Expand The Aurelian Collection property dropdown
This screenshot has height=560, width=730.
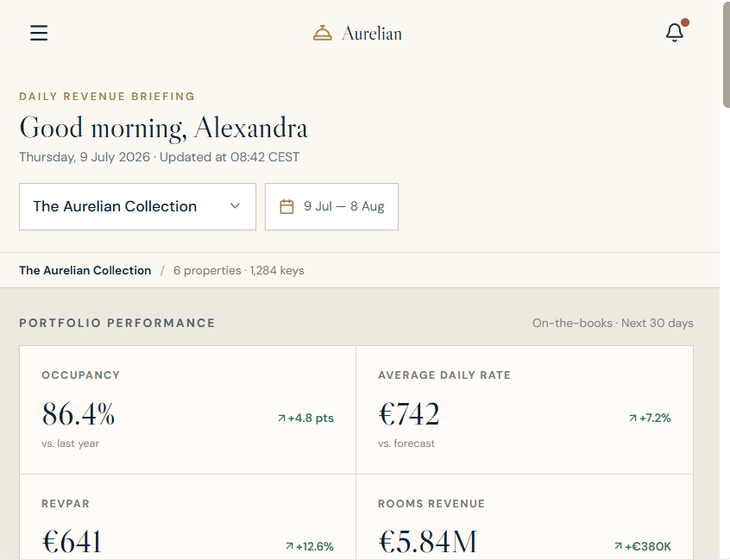coord(137,207)
